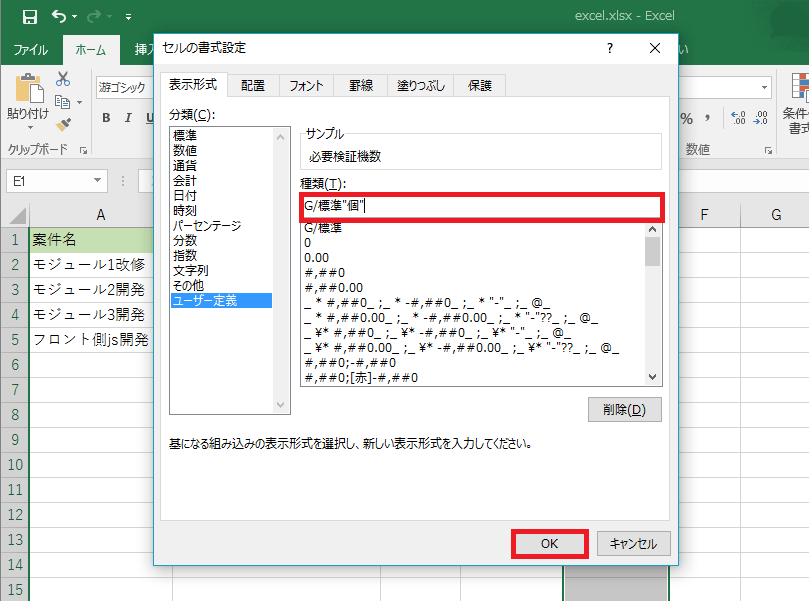Choose #,##0;[赤]-#,##0 format
This screenshot has height=601, width=809.
point(474,377)
